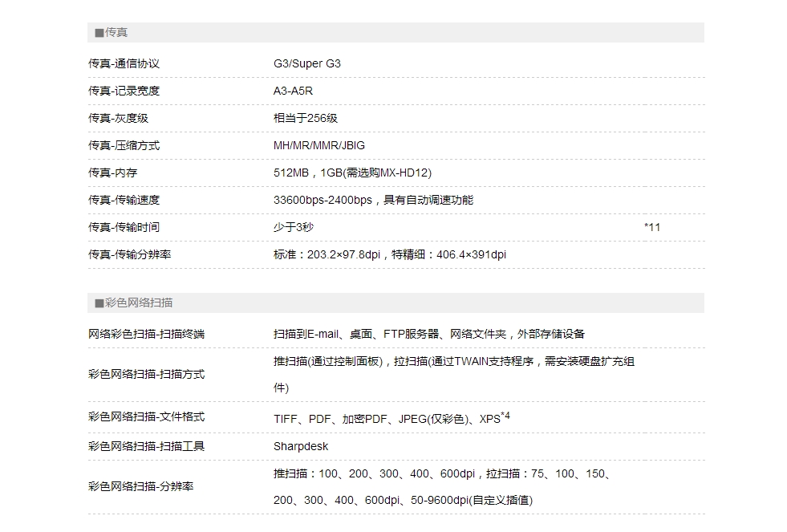Viewport: 787px width, 532px height.
Task: Click the 传真 section header
Action: (x=112, y=33)
